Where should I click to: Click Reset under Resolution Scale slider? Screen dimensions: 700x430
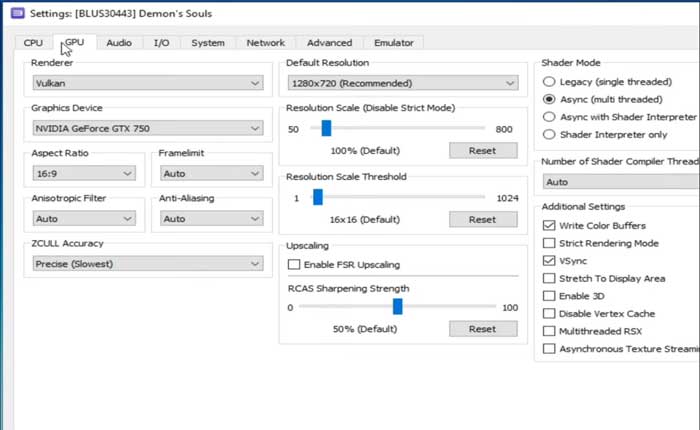click(x=482, y=150)
